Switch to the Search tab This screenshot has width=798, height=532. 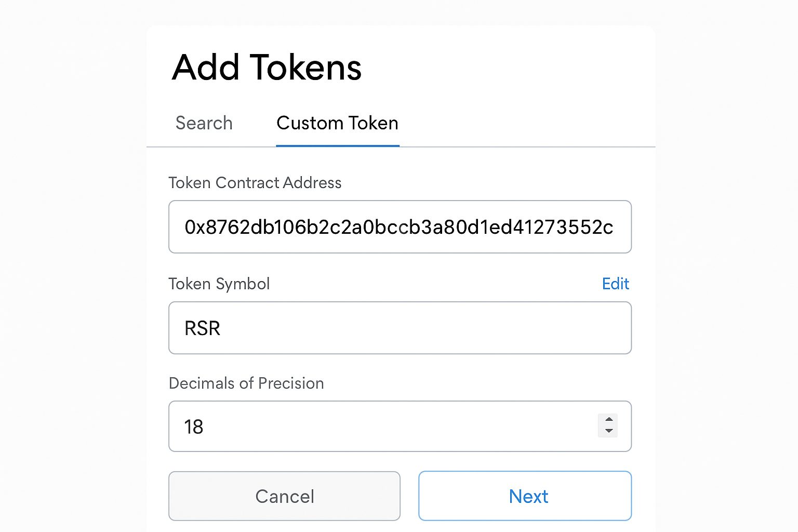[x=204, y=123]
